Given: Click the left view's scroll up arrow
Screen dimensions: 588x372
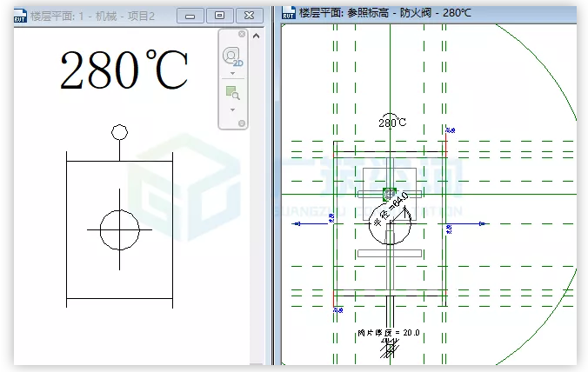Looking at the screenshot, I should [256, 36].
